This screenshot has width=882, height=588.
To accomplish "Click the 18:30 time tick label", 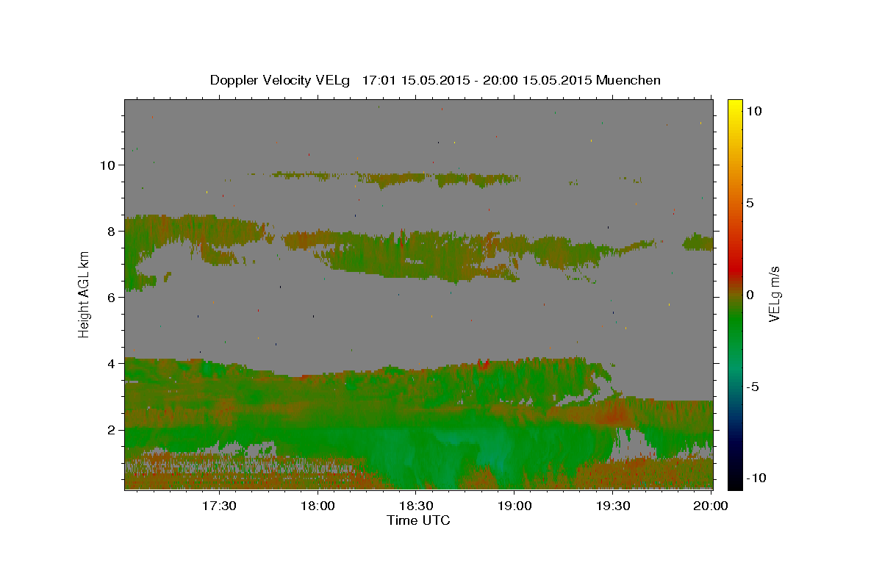I will pyautogui.click(x=416, y=506).
